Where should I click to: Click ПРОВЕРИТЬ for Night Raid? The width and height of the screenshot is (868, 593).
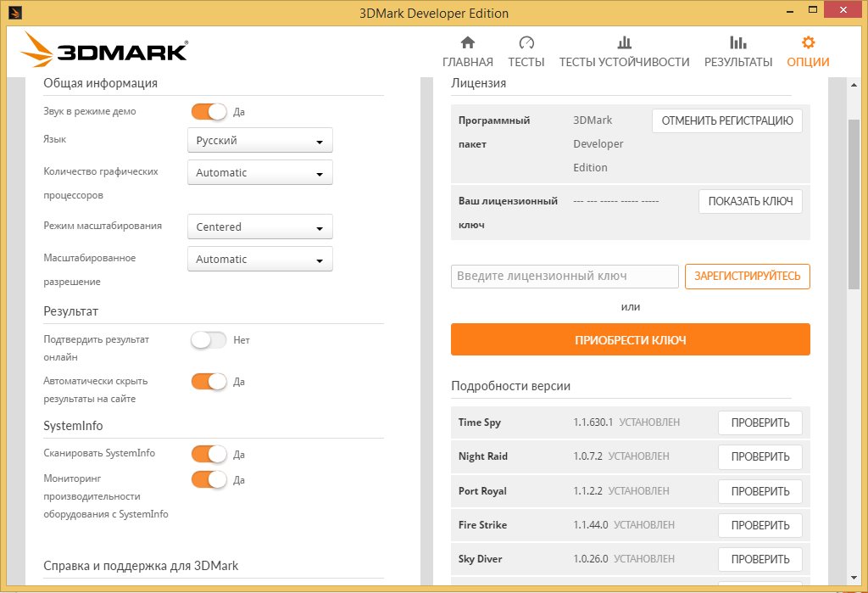click(x=760, y=456)
